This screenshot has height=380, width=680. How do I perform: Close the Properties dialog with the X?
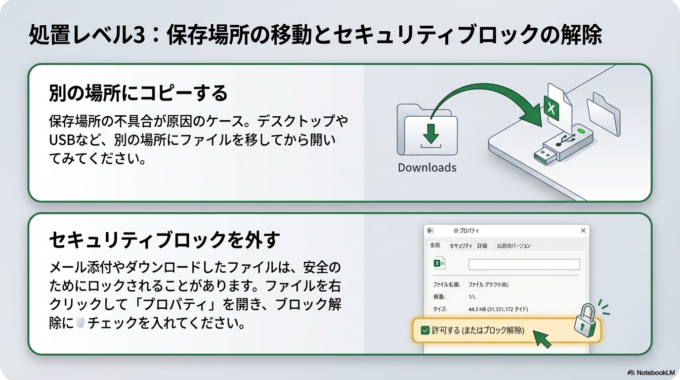(583, 230)
